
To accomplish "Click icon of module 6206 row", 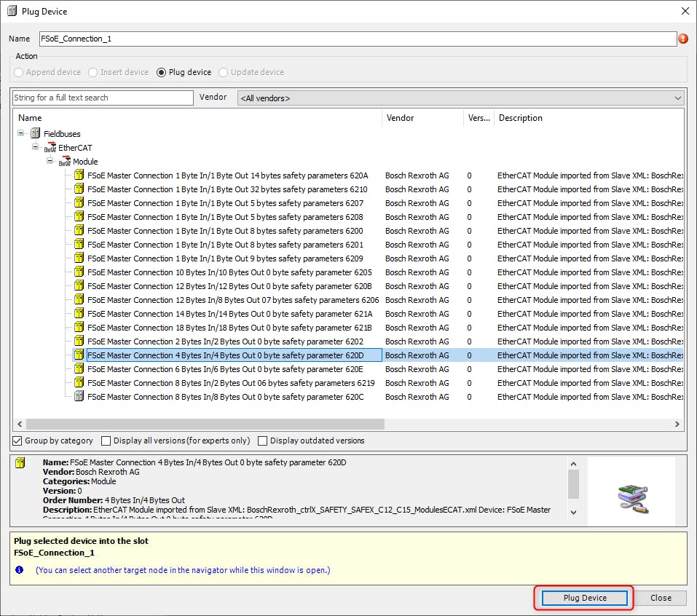I will point(79,299).
